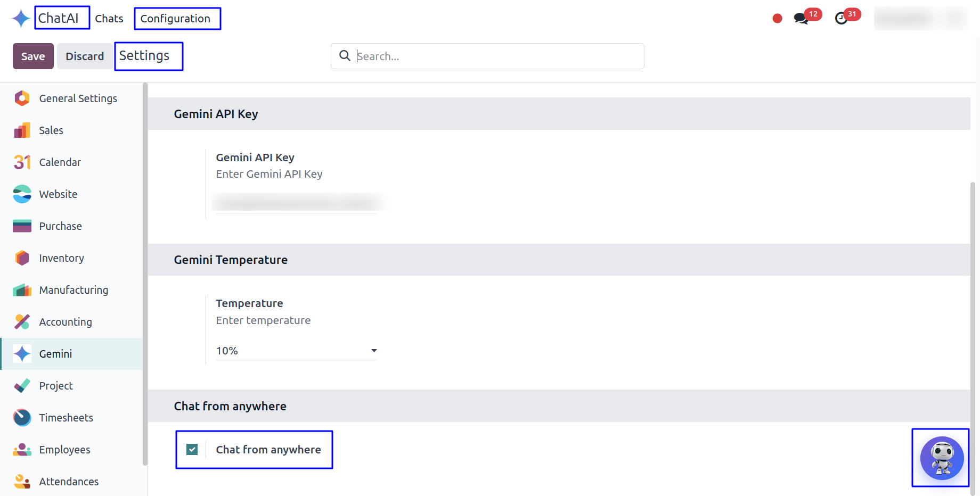Click the red recording status dot
The image size is (980, 496).
pos(777,19)
